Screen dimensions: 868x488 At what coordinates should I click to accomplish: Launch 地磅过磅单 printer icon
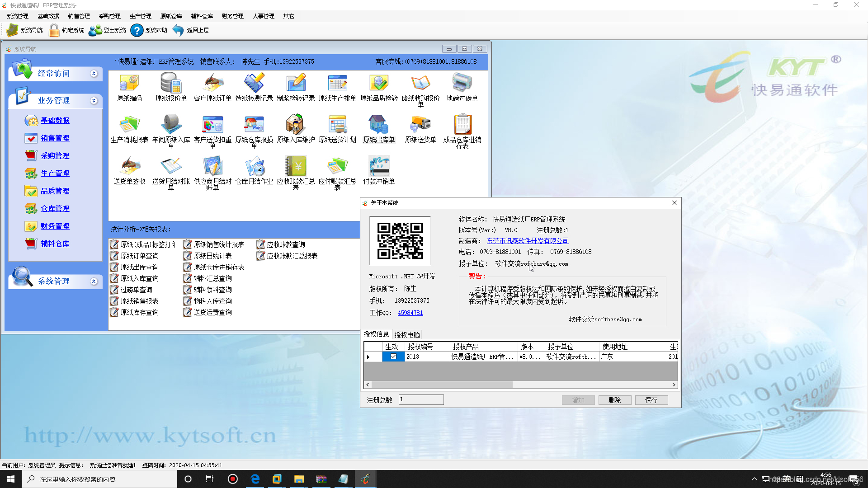tap(462, 83)
